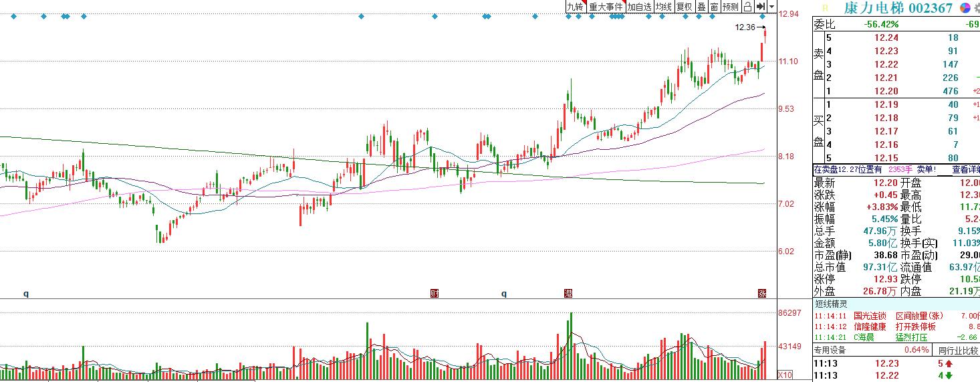980x382 pixels.
Task: Open the 预测 forecast tab
Action: (x=731, y=7)
